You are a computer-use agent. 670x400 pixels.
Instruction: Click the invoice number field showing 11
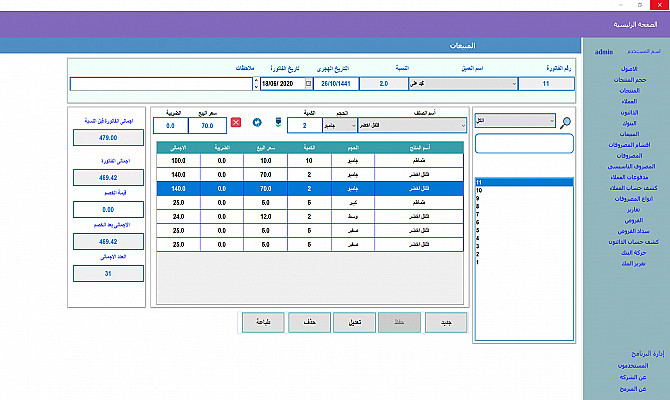point(546,84)
